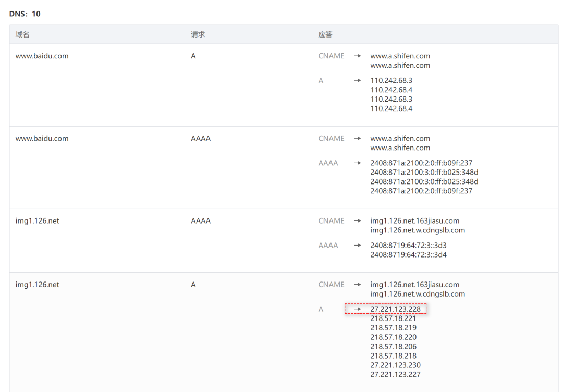
Task: Click the 请求 column header
Action: (x=198, y=34)
